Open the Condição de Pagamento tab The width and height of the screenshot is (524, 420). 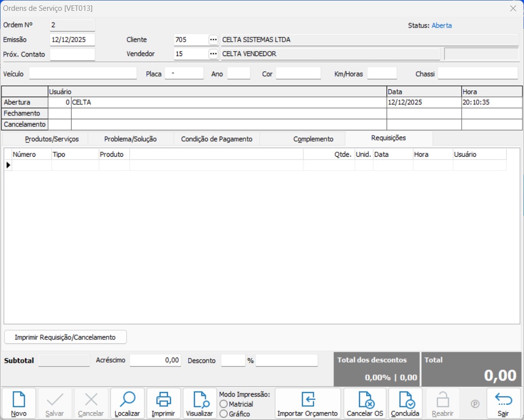tap(217, 139)
